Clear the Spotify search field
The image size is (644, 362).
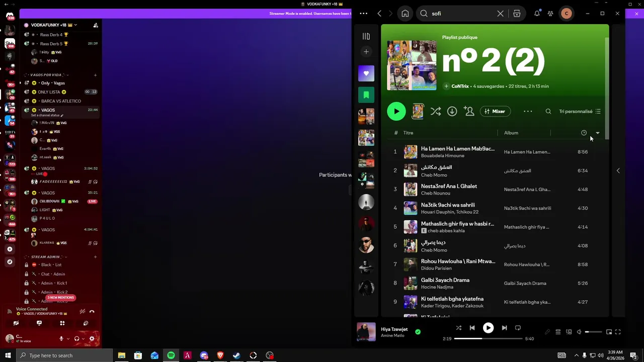pos(500,14)
